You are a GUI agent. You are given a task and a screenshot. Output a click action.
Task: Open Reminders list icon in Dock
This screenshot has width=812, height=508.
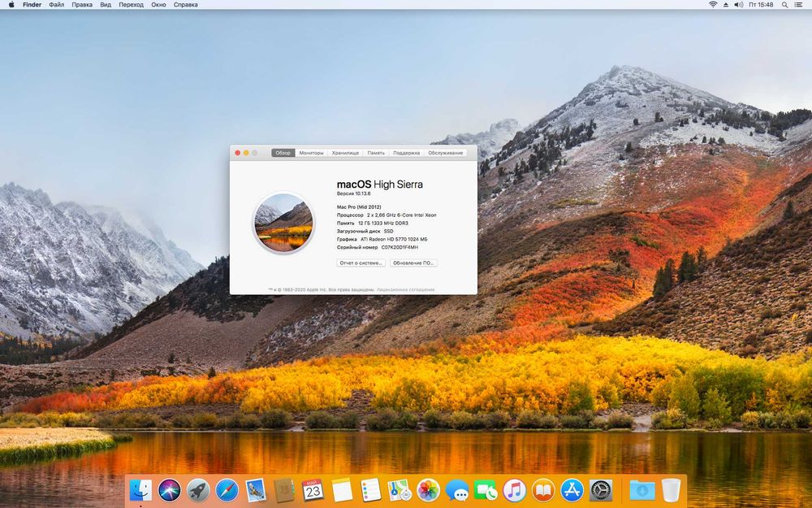[x=371, y=490]
